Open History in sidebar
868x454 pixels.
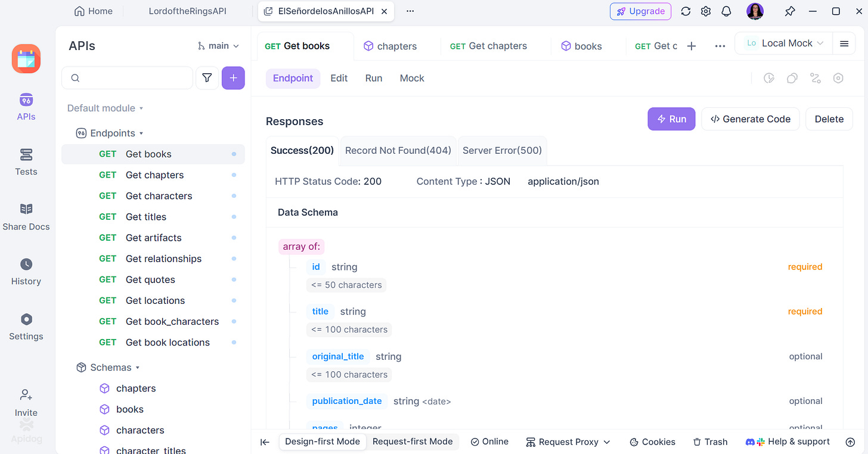(x=26, y=272)
